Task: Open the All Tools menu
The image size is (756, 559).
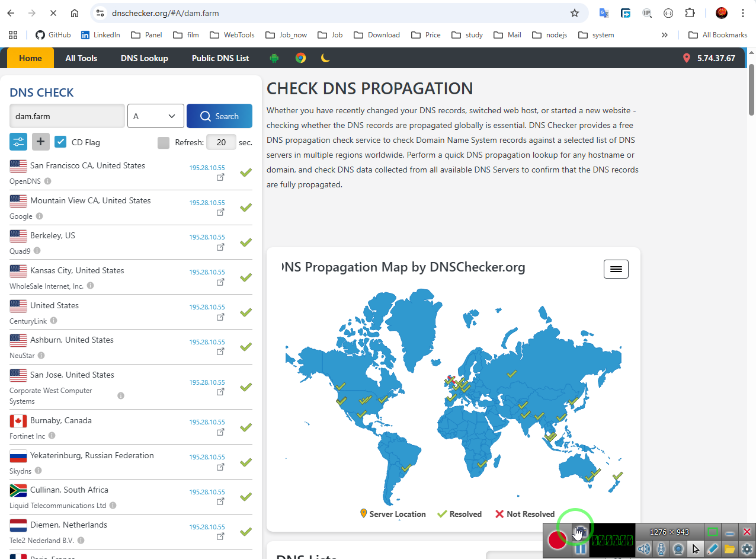Action: pyautogui.click(x=81, y=58)
